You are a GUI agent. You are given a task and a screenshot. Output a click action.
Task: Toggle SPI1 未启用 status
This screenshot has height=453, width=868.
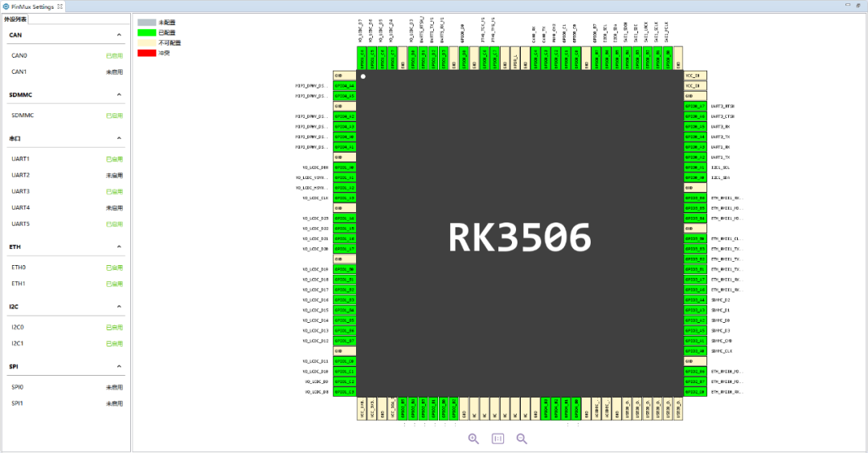tap(115, 404)
